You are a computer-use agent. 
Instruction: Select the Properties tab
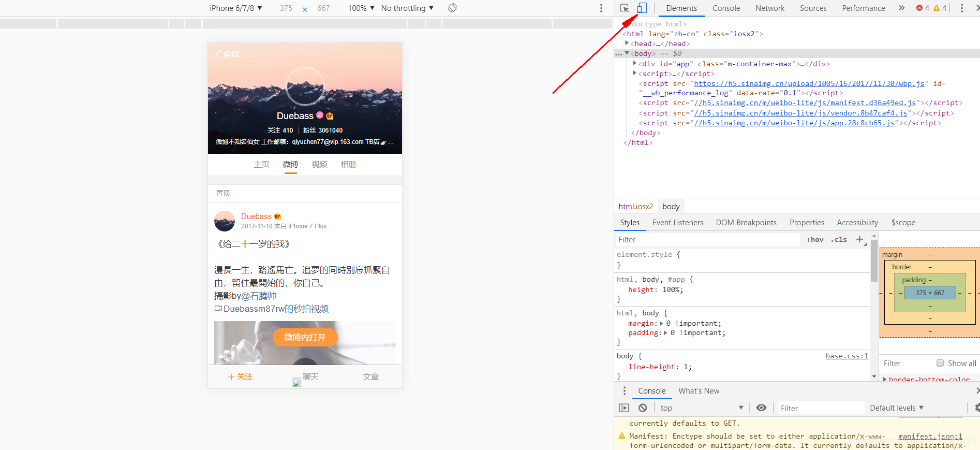pyautogui.click(x=807, y=223)
